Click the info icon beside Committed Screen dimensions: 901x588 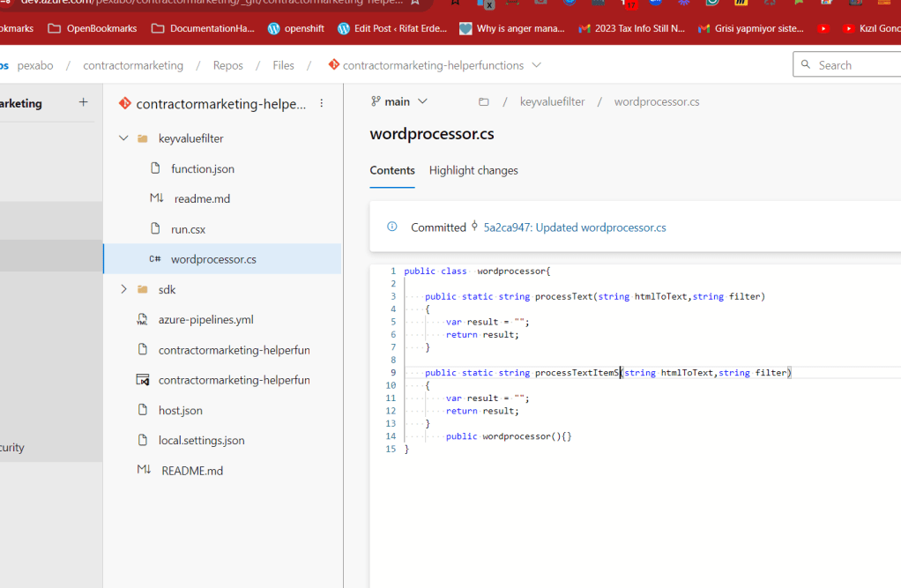(392, 227)
